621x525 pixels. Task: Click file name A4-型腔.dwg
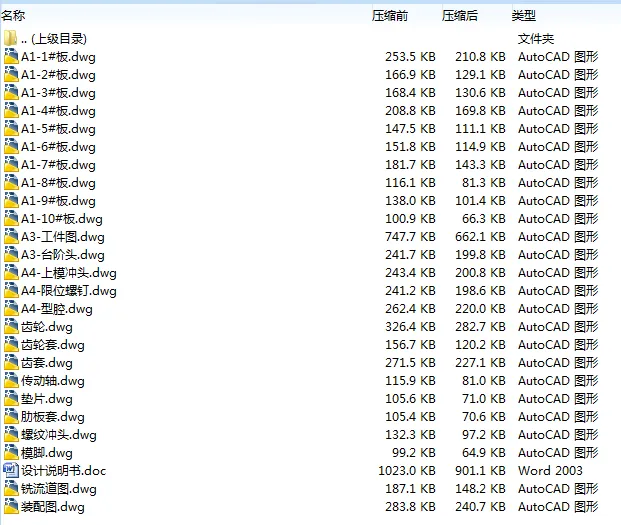[57, 309]
